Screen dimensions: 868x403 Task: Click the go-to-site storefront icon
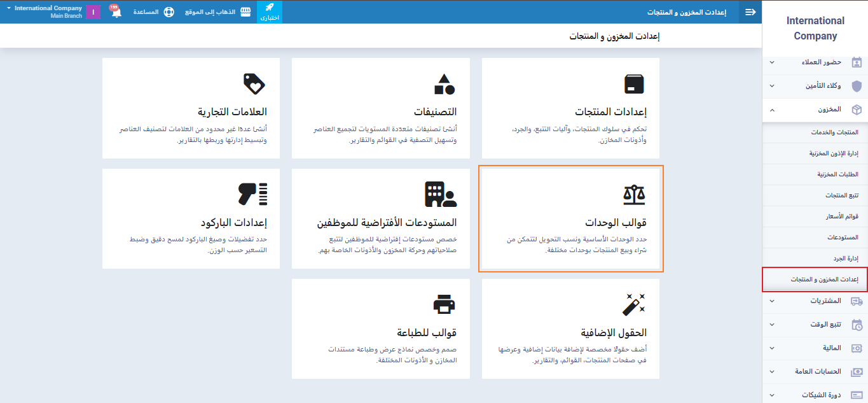pos(246,12)
